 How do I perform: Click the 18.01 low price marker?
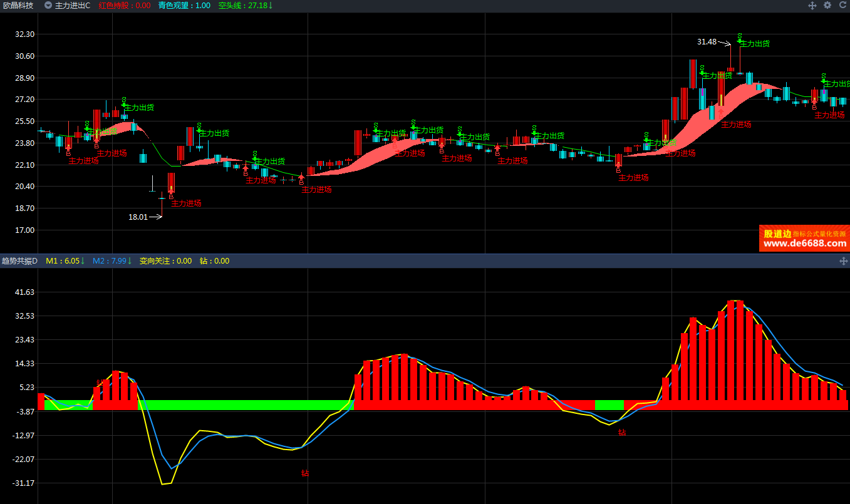coord(138,217)
